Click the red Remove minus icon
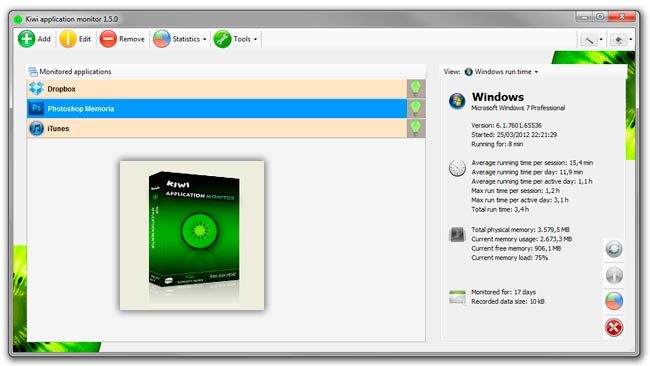 point(108,39)
